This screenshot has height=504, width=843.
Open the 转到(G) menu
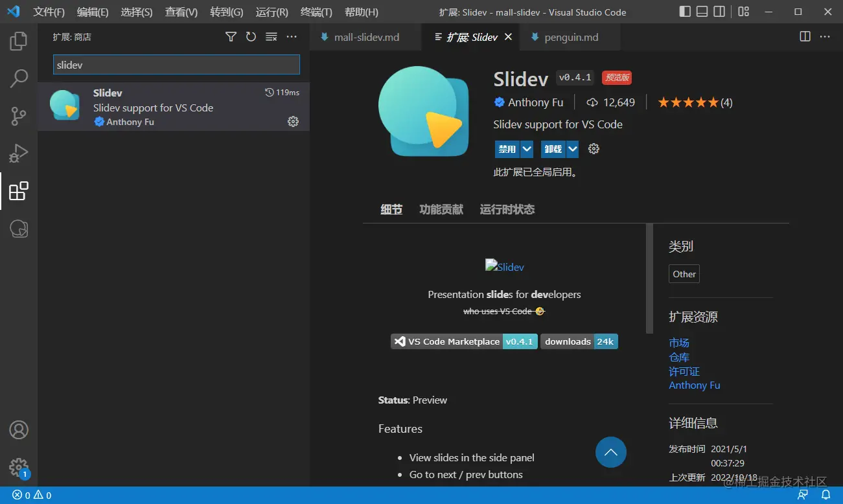pyautogui.click(x=227, y=12)
